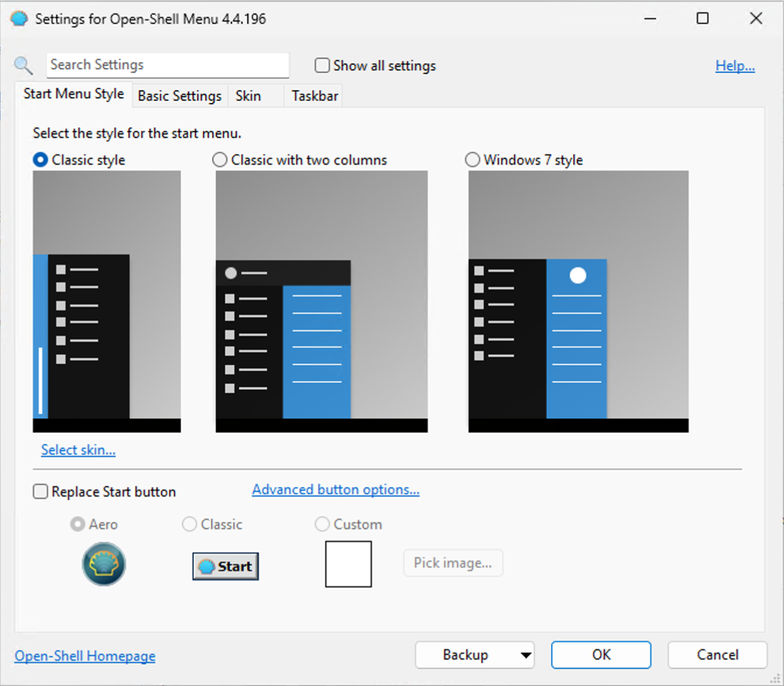The width and height of the screenshot is (784, 686).
Task: Switch to the Taskbar tab
Action: pos(315,96)
